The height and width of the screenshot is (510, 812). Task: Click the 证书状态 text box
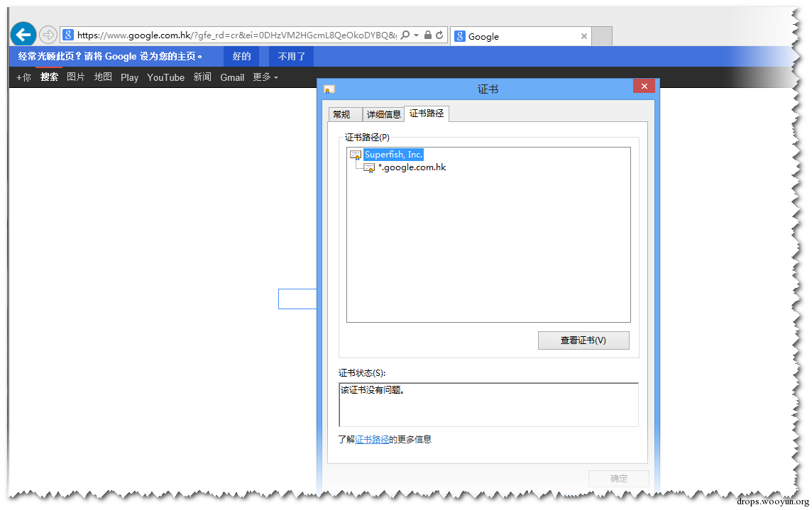tap(488, 405)
